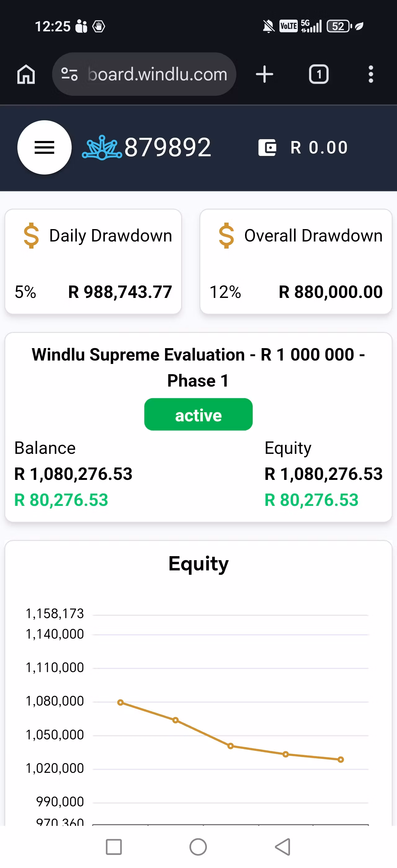Tap account number 879892
The width and height of the screenshot is (397, 868).
point(168,148)
